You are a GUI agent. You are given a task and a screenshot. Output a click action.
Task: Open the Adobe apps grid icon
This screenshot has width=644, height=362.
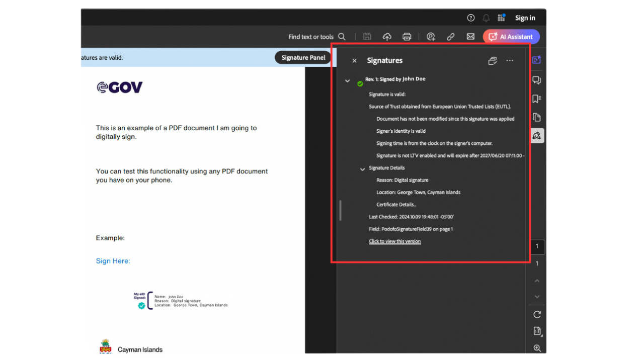[502, 18]
